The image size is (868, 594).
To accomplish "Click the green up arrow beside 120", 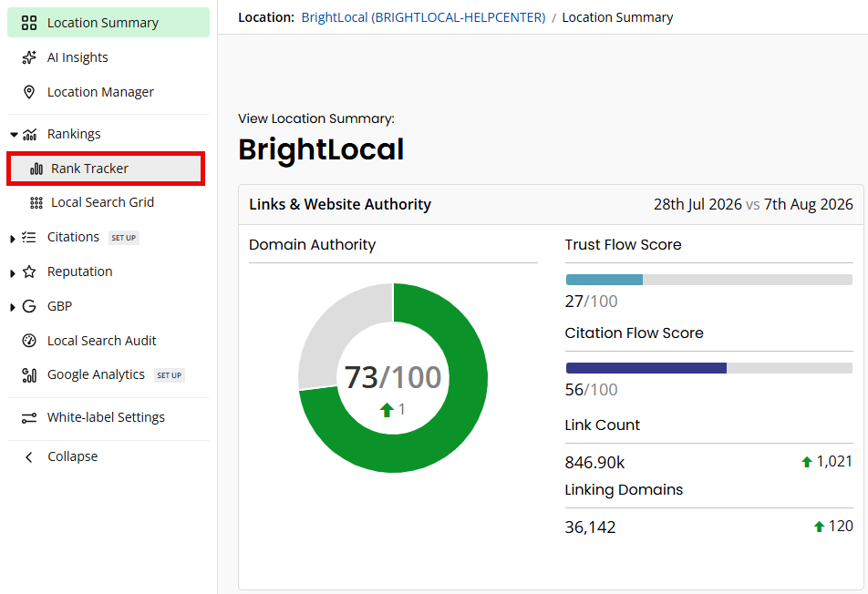I will (x=820, y=527).
